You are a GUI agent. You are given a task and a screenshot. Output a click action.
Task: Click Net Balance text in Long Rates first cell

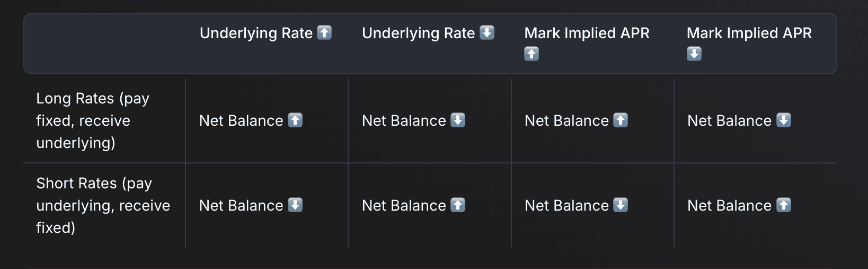coord(241,120)
